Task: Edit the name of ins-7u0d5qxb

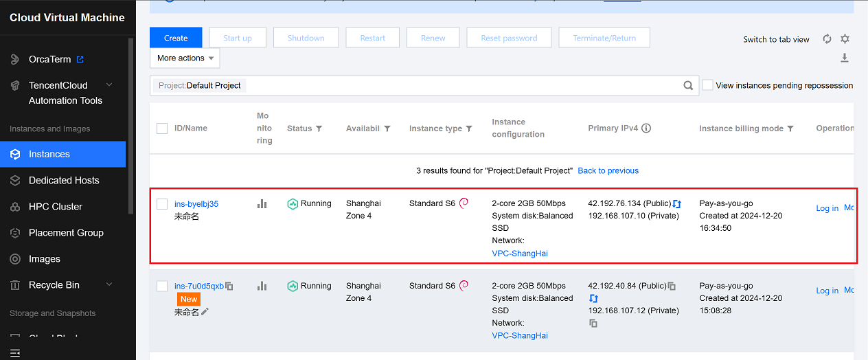Action: [x=205, y=312]
